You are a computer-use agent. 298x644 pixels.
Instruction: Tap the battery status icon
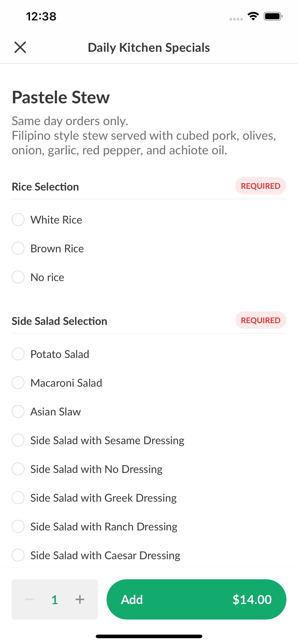[x=273, y=16]
